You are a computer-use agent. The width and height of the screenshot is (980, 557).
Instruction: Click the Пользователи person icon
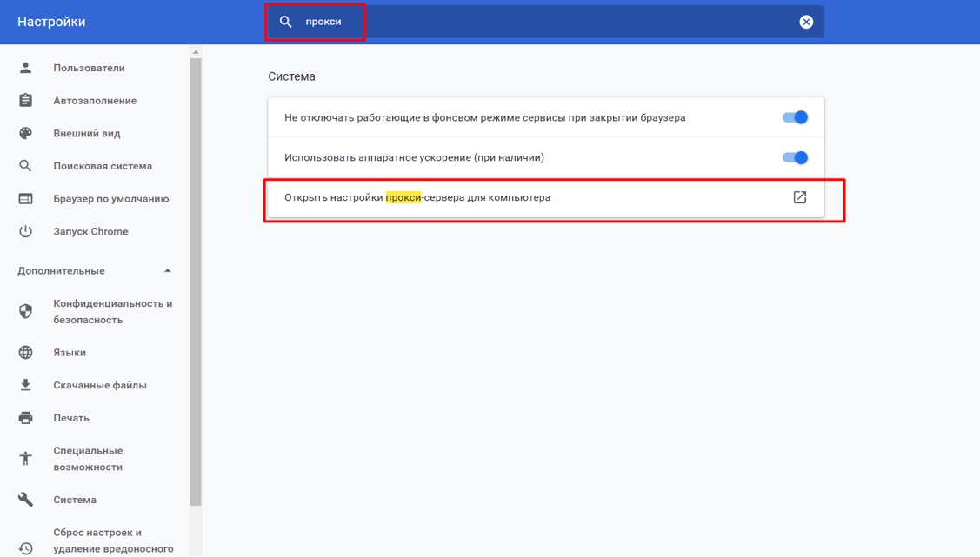coord(25,68)
